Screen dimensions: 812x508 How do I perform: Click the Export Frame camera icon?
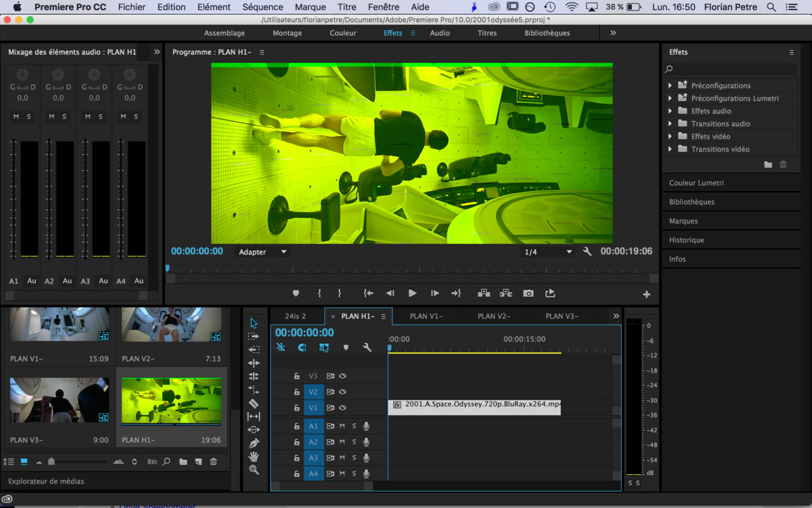(528, 293)
